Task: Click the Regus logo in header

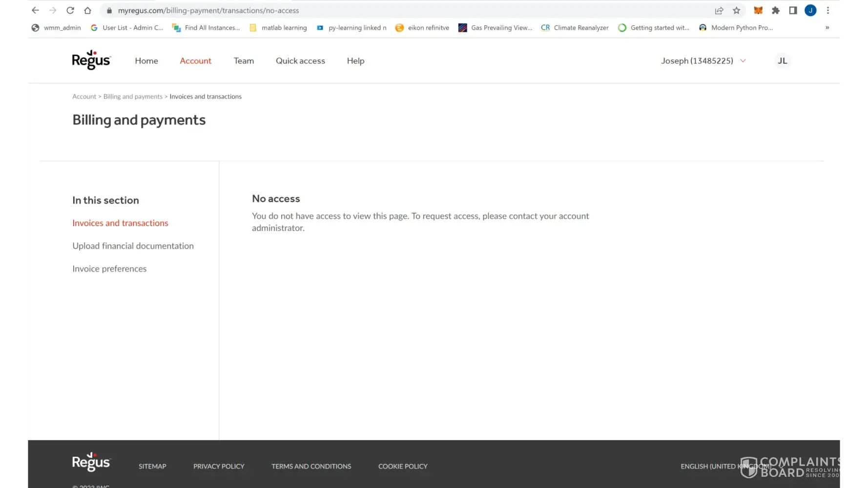Action: 91,60
